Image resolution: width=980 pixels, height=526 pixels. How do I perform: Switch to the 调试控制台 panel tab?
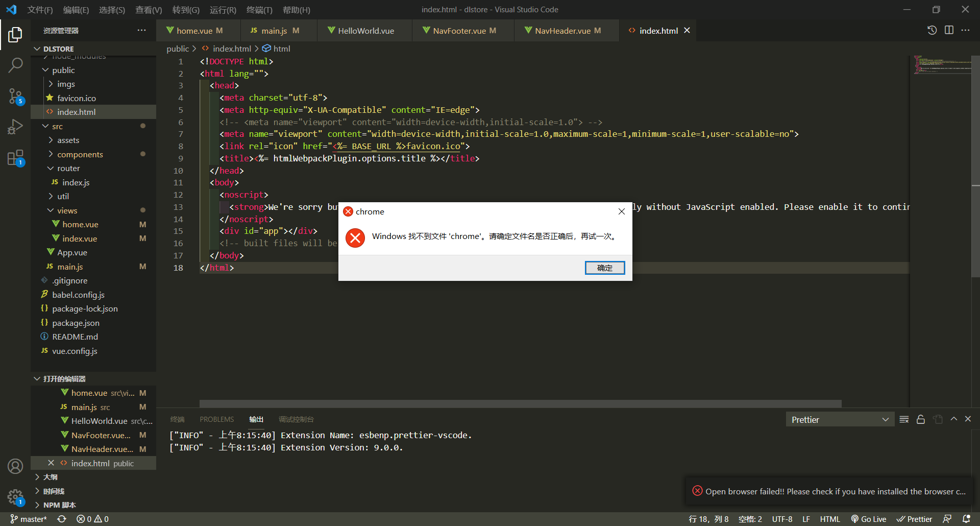pos(296,419)
